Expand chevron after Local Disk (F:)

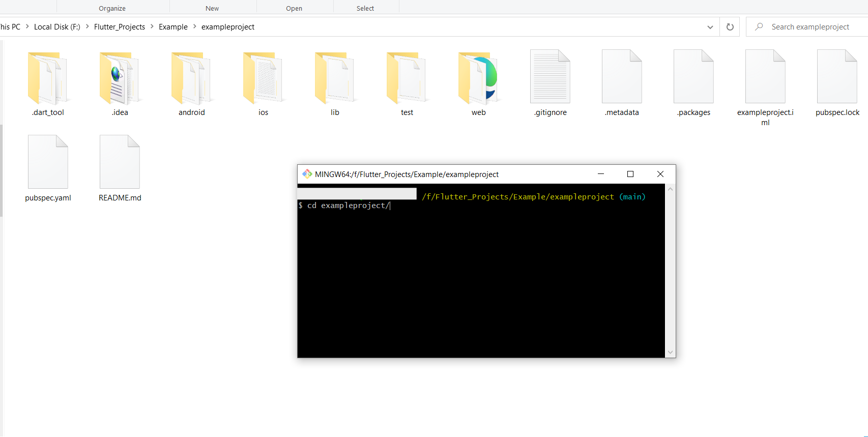87,26
